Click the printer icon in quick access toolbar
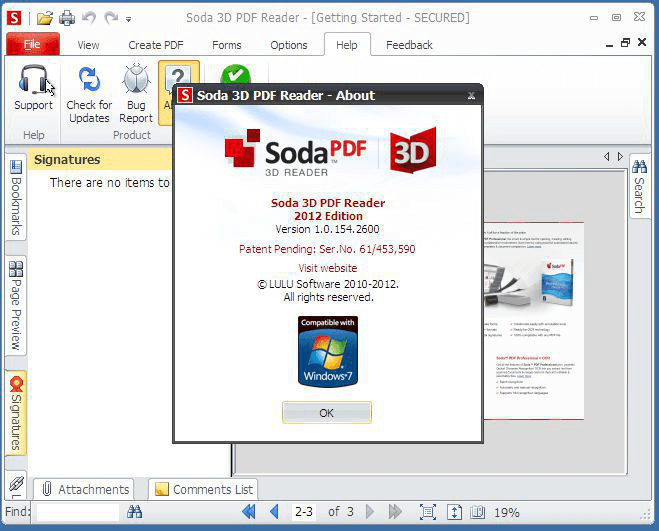The image size is (659, 531). pos(67,18)
